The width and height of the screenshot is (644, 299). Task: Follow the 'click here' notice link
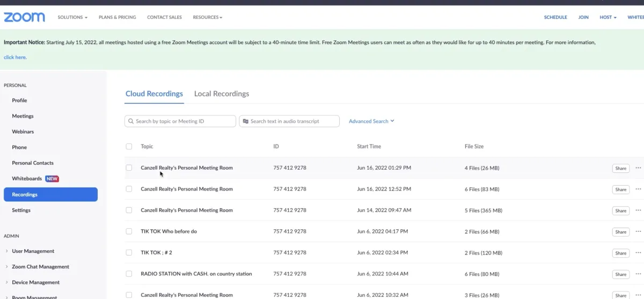(15, 57)
